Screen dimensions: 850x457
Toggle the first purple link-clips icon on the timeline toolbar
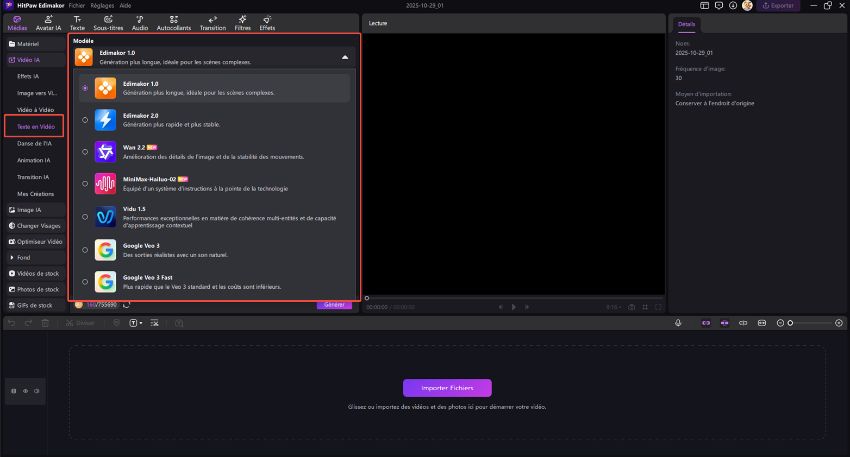pos(706,323)
